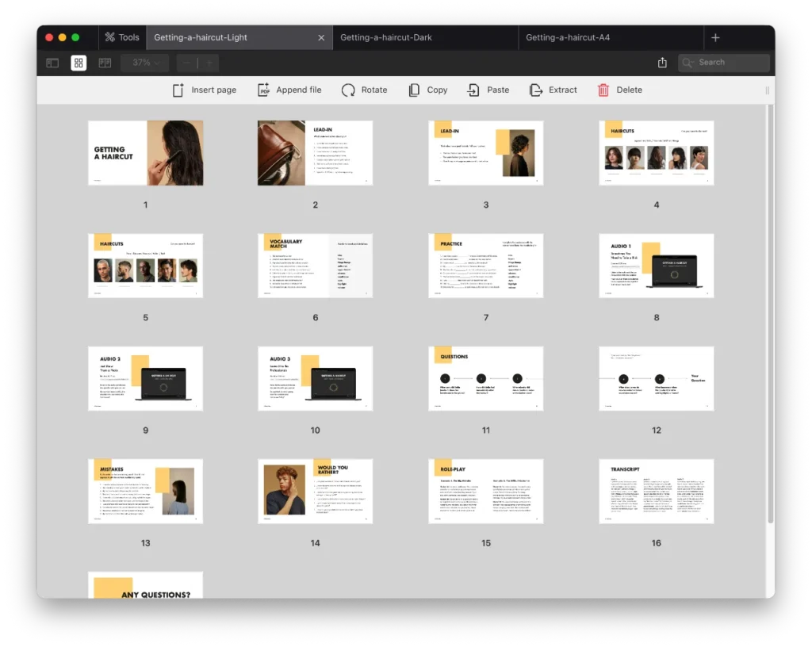812x647 pixels.
Task: Switch to the thumbnail grid view
Action: (x=79, y=63)
